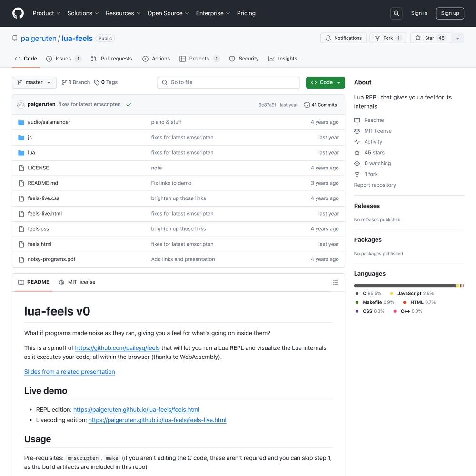The image size is (476, 476).
Task: Expand the Open Source menu
Action: pos(168,13)
